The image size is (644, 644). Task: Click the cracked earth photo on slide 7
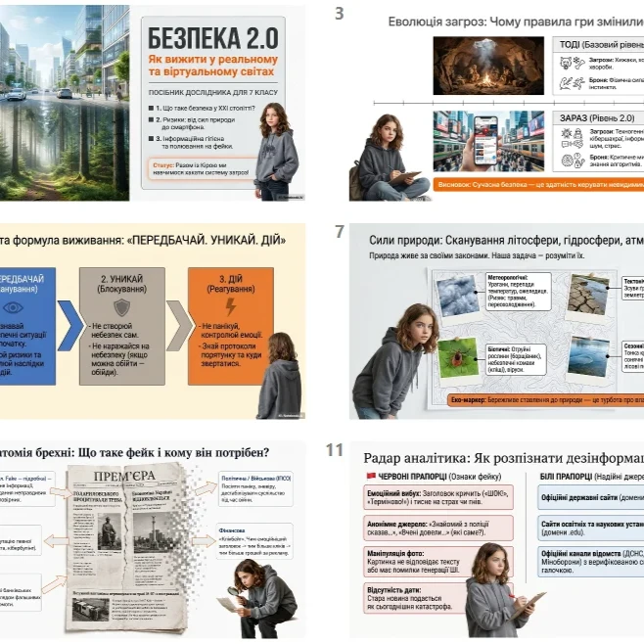click(588, 295)
